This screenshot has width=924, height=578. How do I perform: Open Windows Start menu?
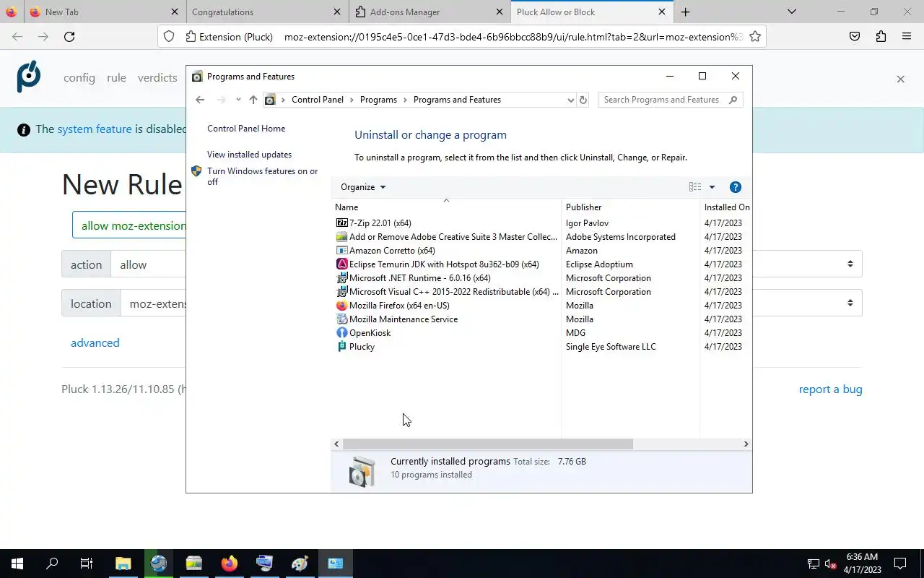pos(17,564)
